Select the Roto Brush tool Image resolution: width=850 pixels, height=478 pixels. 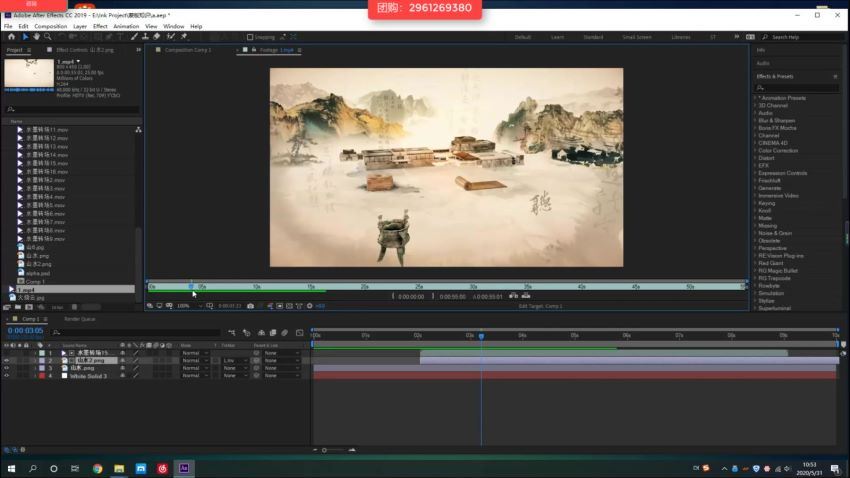click(171, 37)
